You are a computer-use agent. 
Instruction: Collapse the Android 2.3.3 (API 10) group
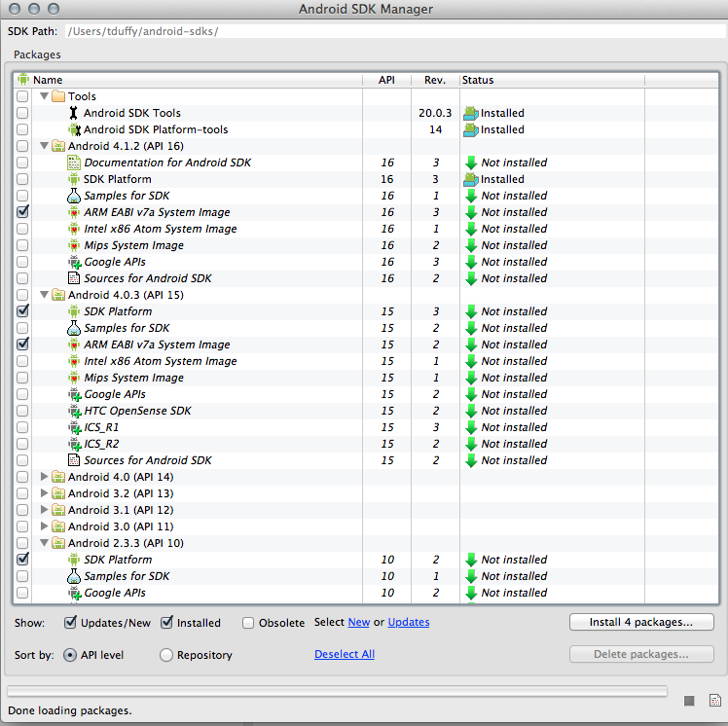click(x=44, y=543)
